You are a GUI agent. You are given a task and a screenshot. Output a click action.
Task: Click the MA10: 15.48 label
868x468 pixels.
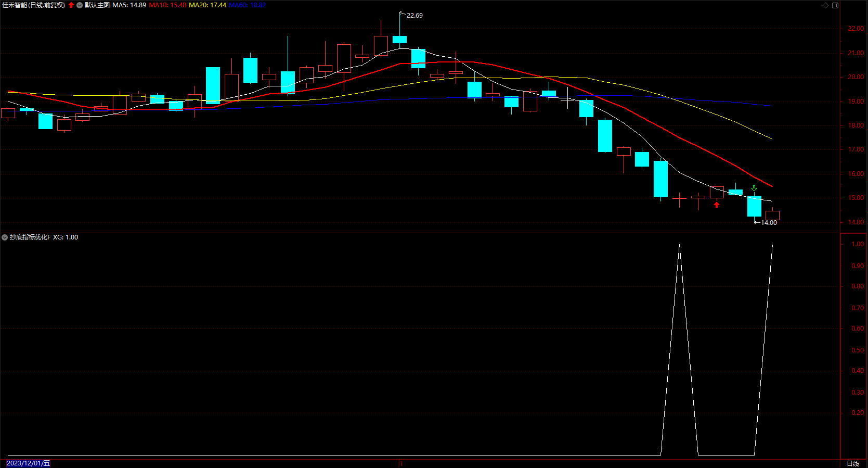tap(167, 5)
